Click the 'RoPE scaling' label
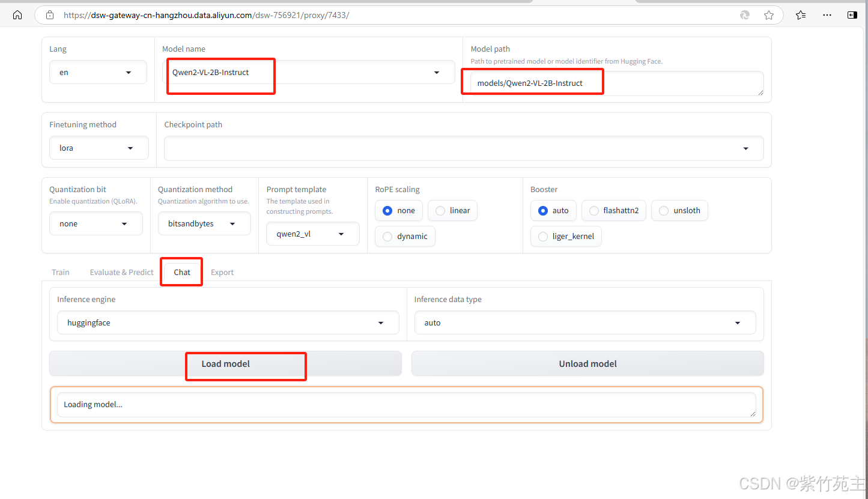 click(398, 190)
